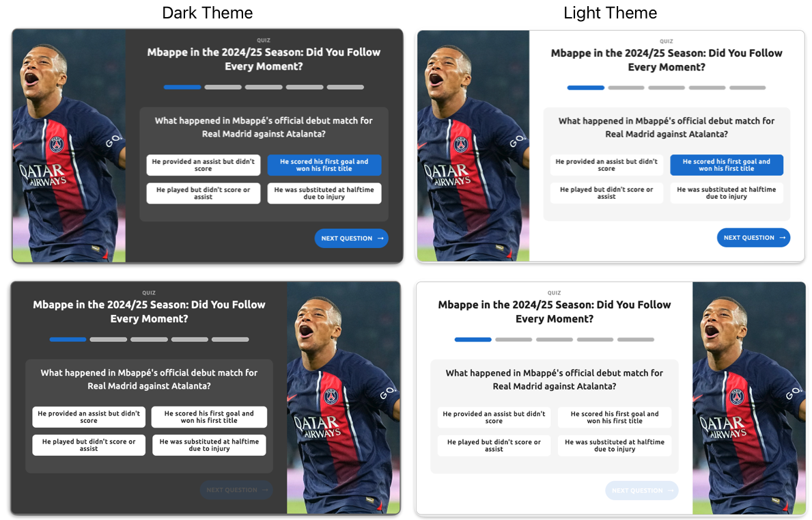Choose 'He provided an assist' in top dark quiz
Viewport: 812px width, 520px height.
pyautogui.click(x=203, y=165)
